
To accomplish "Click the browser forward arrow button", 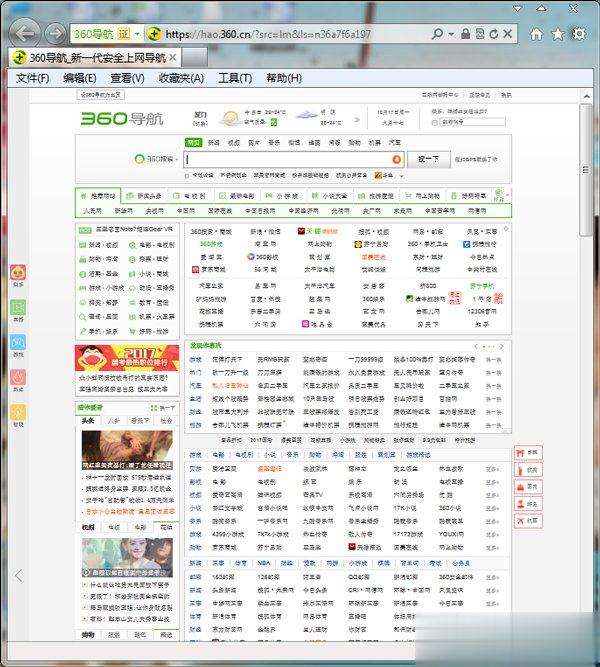I will point(56,33).
